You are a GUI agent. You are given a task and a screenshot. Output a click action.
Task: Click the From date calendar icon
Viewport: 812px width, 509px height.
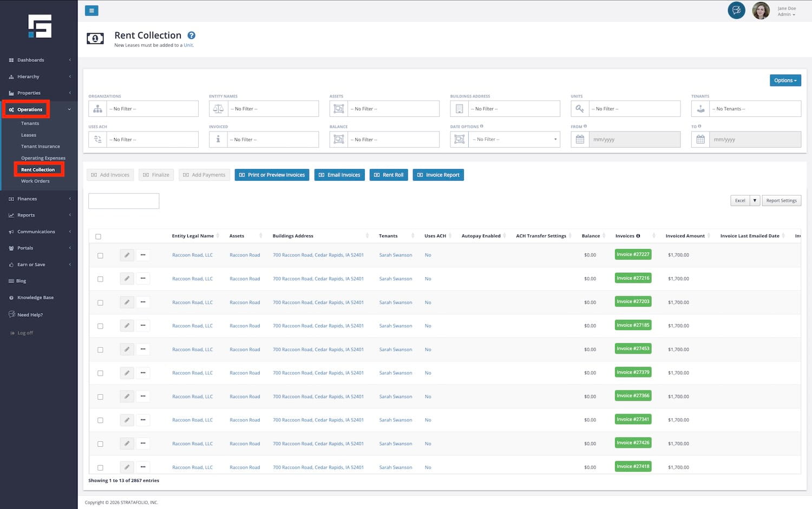(x=580, y=140)
